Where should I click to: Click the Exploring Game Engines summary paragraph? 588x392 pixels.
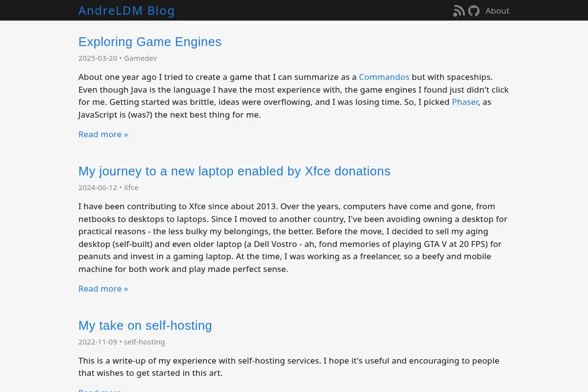click(294, 96)
